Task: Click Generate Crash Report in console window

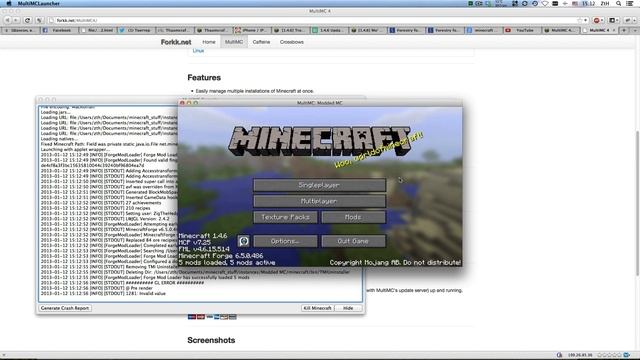Action: (x=65, y=308)
